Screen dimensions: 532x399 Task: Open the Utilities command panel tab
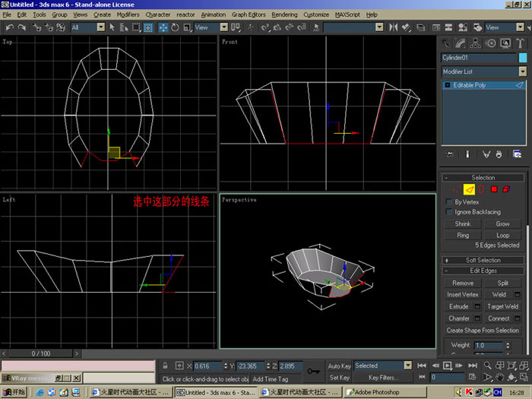coord(520,43)
